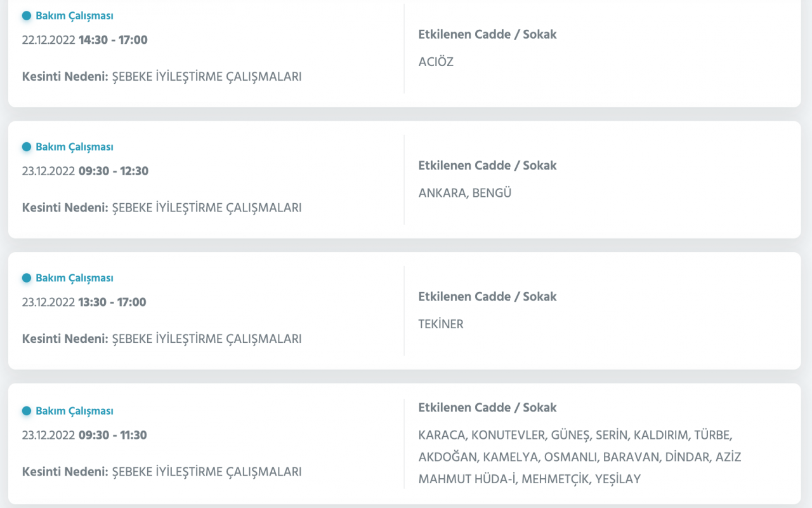Click Bakım Çalışması label on the 09:30 - 12:30 card
The image size is (812, 508).
74,147
